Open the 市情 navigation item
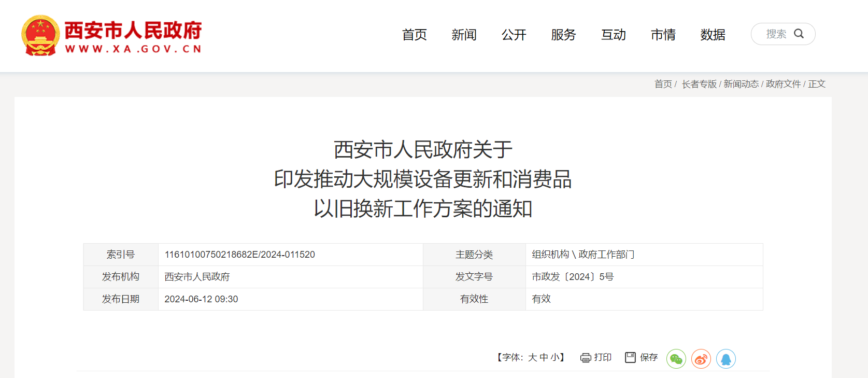 (663, 35)
